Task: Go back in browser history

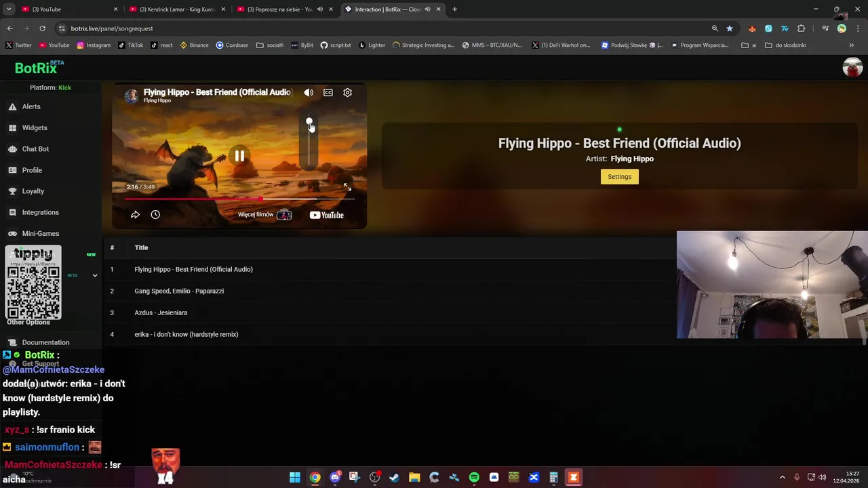Action: click(x=9, y=28)
